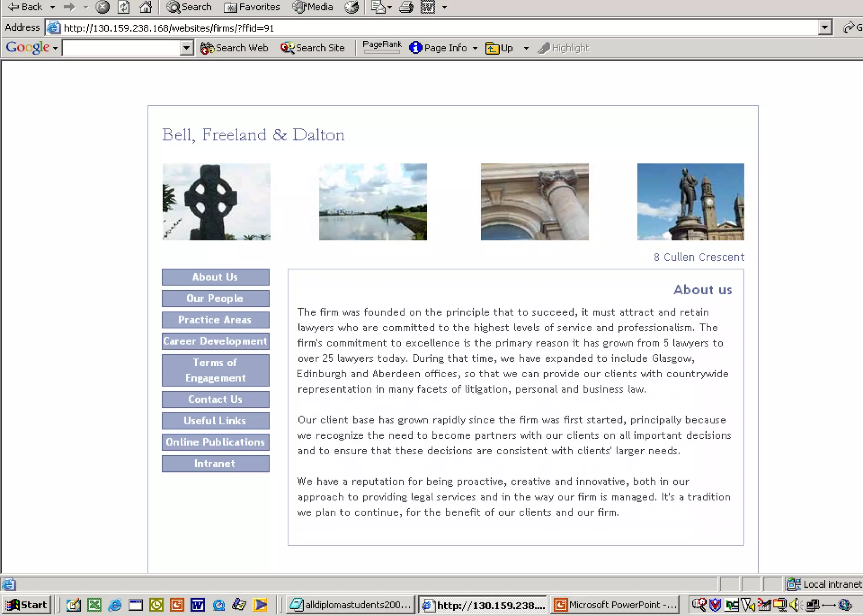Click Search Web on the Google toolbar

234,48
